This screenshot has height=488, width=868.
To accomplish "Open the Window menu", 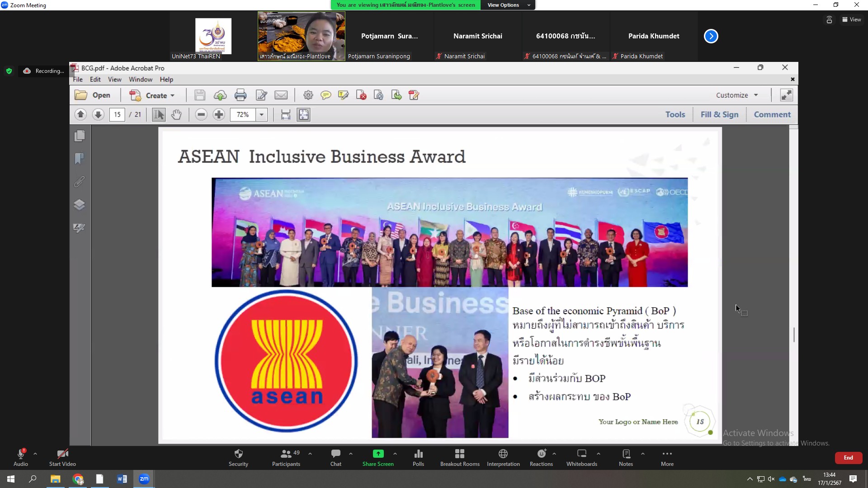I will click(x=140, y=80).
